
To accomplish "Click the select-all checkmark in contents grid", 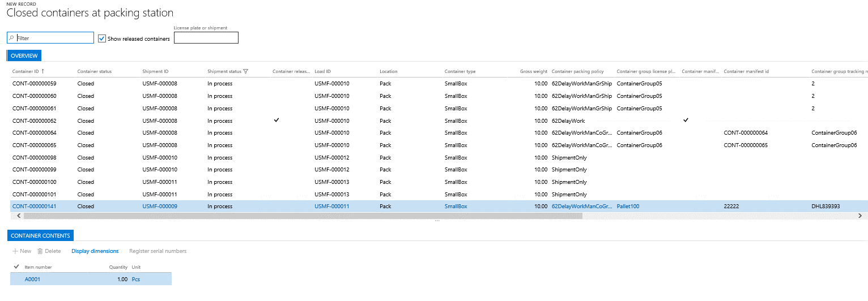I will click(x=16, y=266).
